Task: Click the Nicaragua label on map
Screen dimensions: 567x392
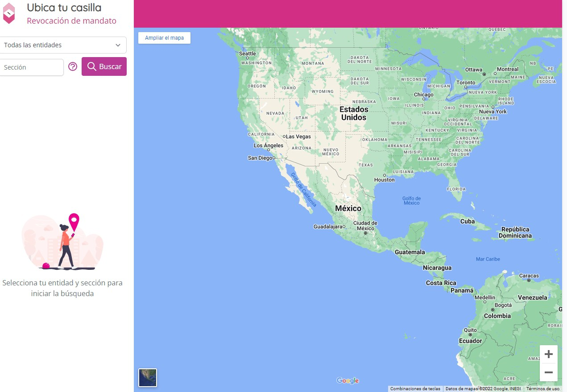Action: point(437,268)
